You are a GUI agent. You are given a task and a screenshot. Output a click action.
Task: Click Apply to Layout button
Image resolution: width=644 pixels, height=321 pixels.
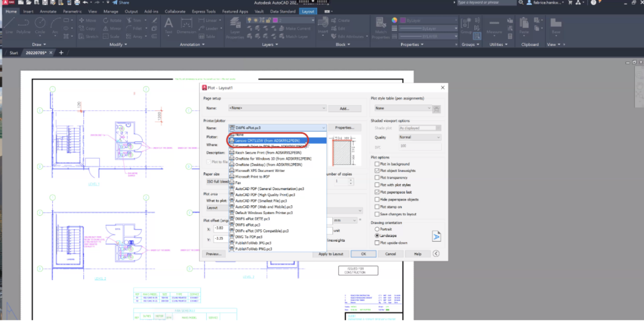click(x=330, y=254)
